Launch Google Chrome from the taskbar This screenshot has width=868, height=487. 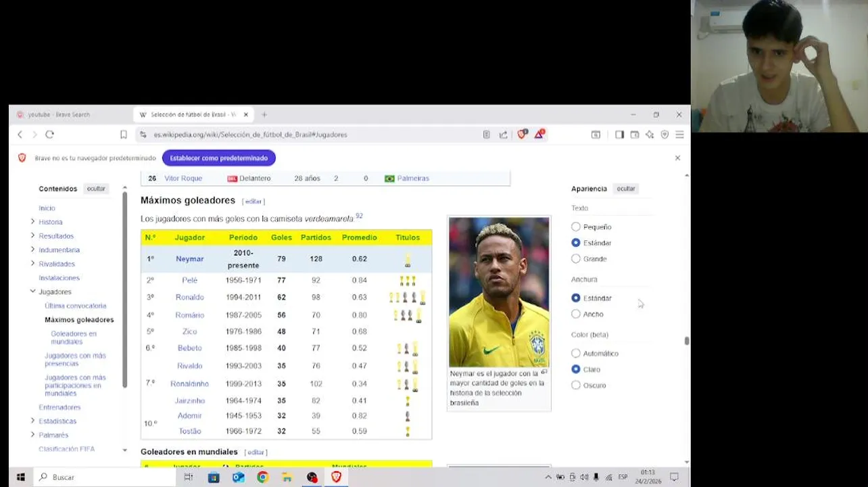pos(262,477)
